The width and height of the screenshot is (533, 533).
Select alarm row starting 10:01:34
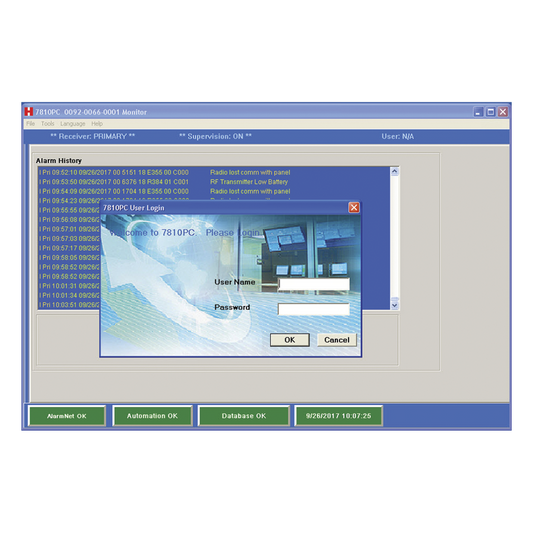click(69, 295)
